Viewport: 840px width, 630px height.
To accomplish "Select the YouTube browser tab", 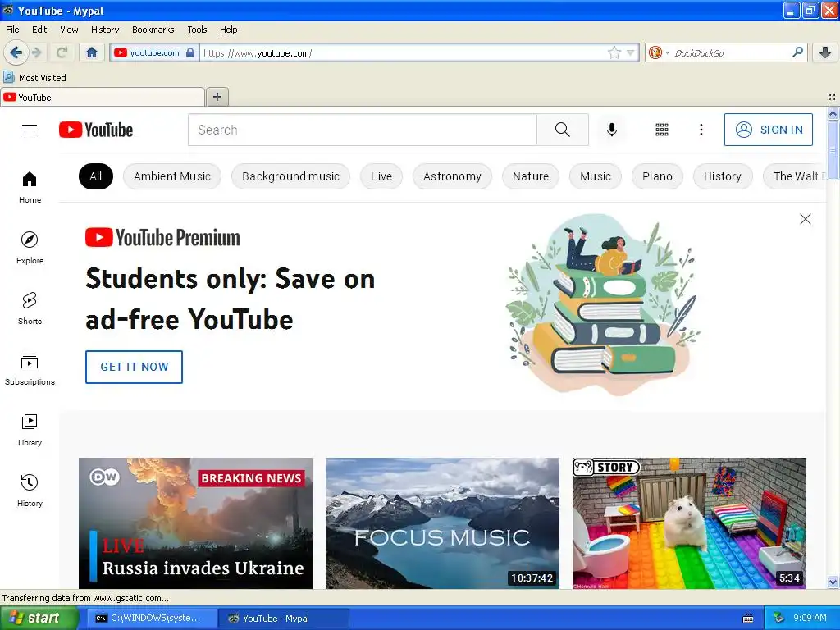I will (103, 97).
